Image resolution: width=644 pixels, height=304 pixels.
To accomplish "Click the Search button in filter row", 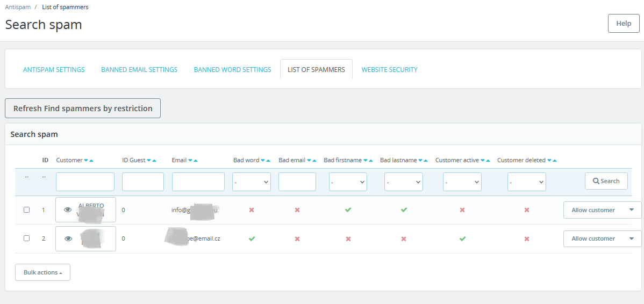I will coord(606,181).
